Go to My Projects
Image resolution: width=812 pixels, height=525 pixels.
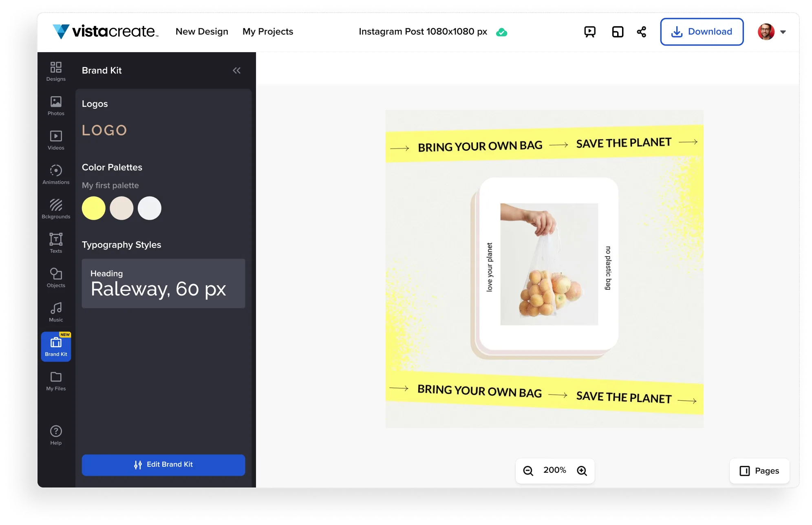(x=268, y=31)
